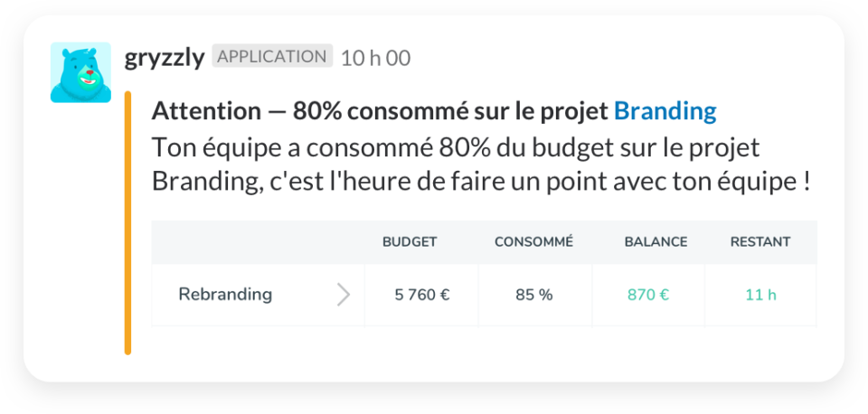Viewport: 868px width, 414px height.
Task: Click the 10 h 00 timestamp
Action: [x=375, y=58]
